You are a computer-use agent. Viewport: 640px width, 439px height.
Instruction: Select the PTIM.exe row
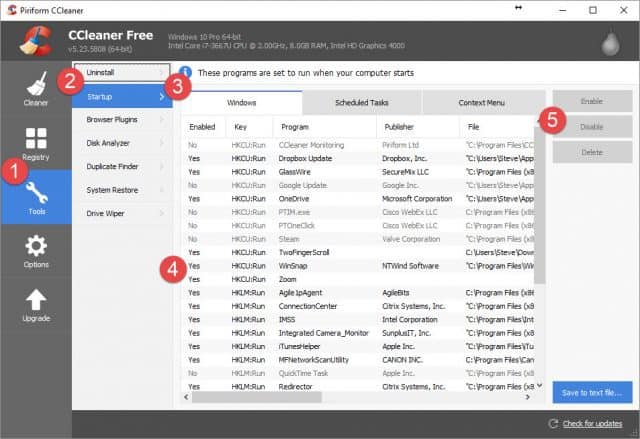(x=358, y=213)
